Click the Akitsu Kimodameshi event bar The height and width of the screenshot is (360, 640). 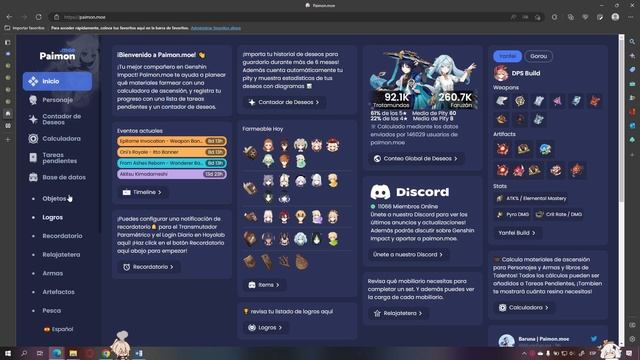171,174
